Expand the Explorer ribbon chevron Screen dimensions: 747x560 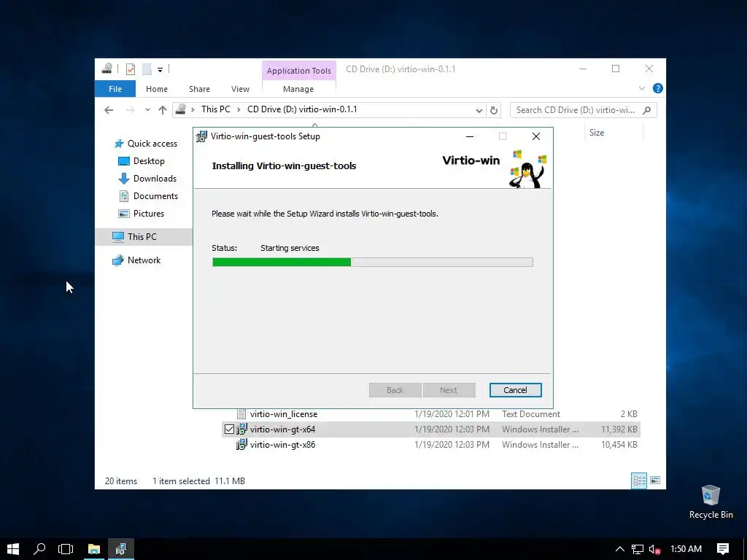642,88
